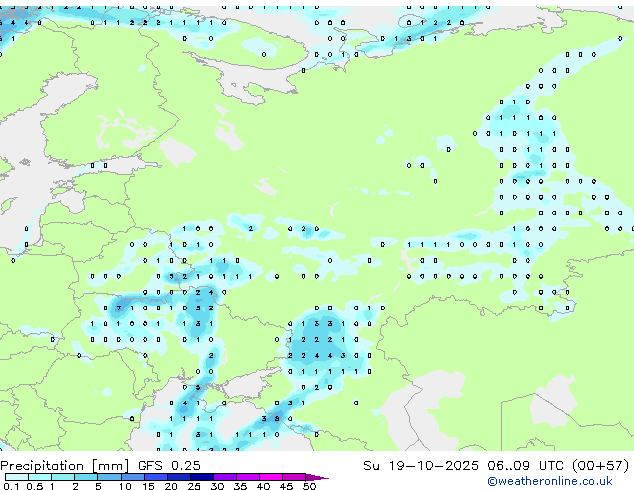634x490 pixels.
Task: Click the '06..09 UTC' time label
Action: tap(525, 466)
